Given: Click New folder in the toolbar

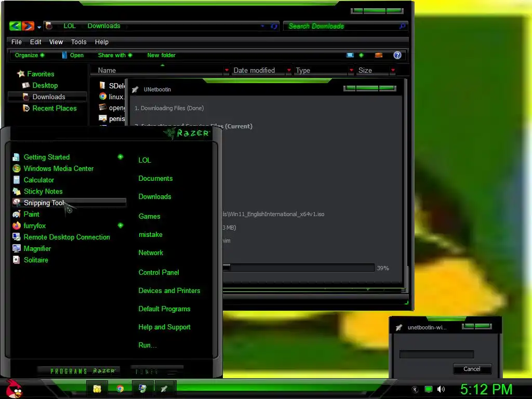Looking at the screenshot, I should point(161,55).
